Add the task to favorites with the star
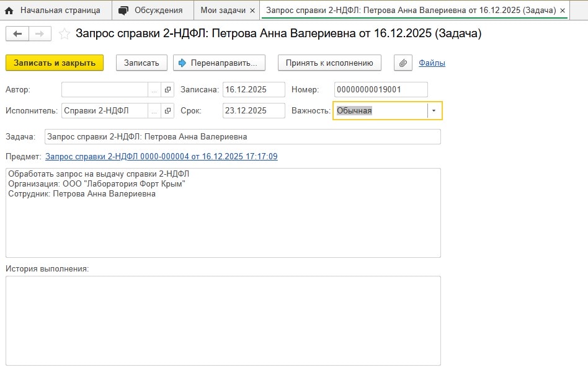The image size is (588, 388). pyautogui.click(x=64, y=34)
